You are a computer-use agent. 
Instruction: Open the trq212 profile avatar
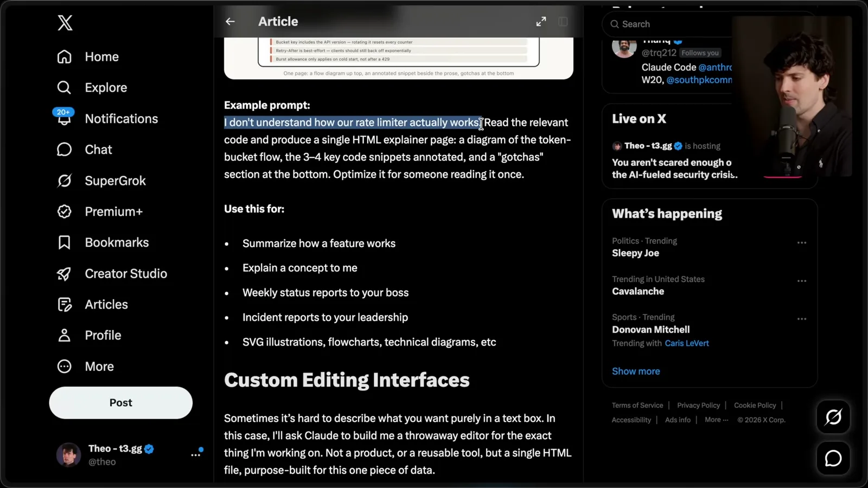(624, 47)
